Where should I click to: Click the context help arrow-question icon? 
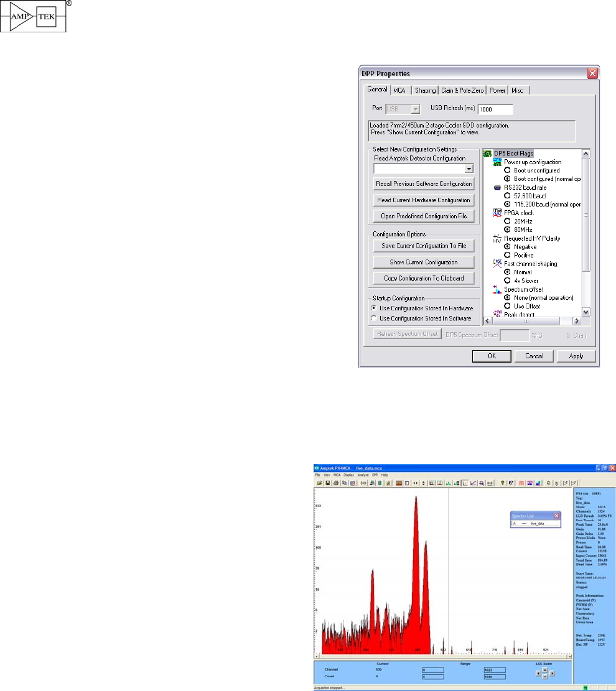click(511, 483)
